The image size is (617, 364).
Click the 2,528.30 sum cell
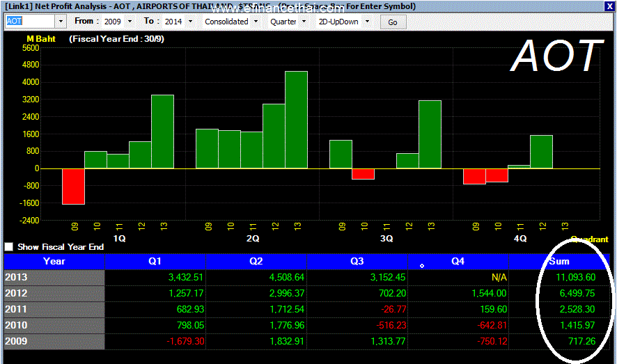tap(559, 309)
